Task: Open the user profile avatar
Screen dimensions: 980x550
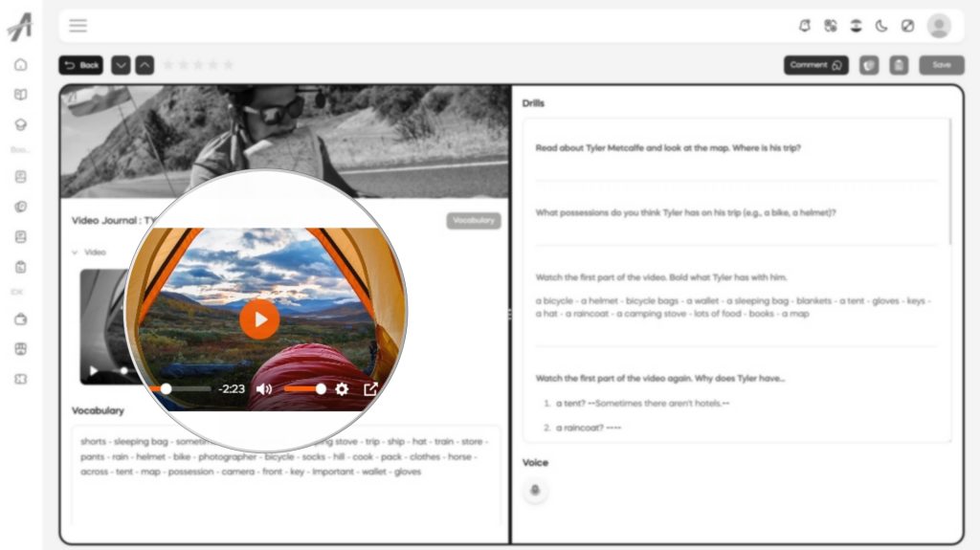Action: 939,26
